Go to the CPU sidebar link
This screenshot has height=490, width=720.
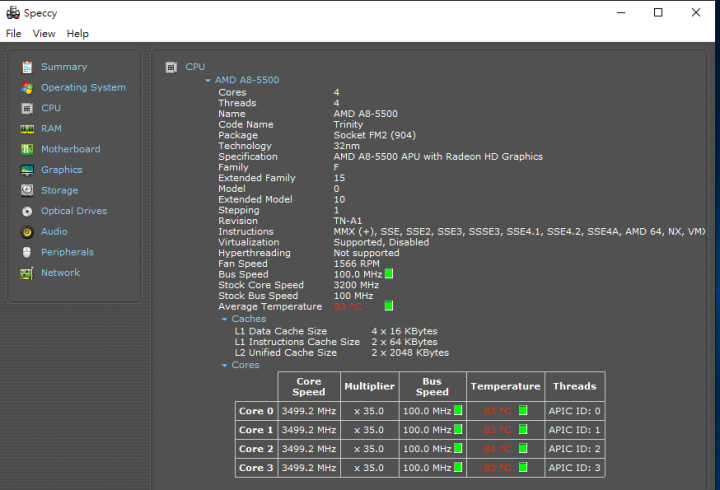(51, 108)
